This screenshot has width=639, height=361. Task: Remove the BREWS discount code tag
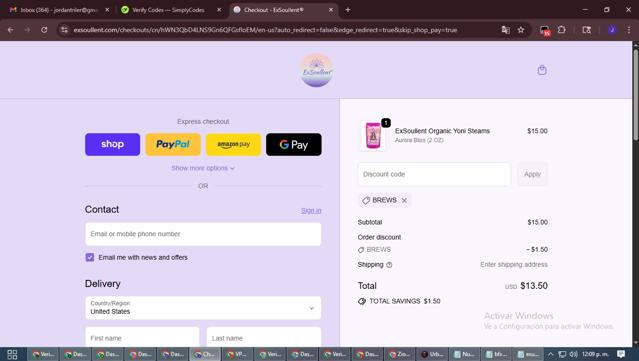404,200
